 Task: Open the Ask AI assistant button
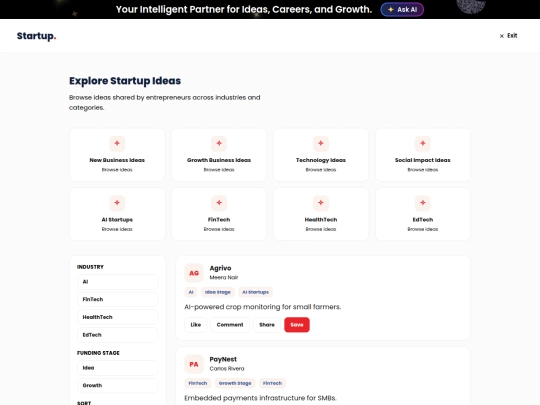[x=402, y=10]
